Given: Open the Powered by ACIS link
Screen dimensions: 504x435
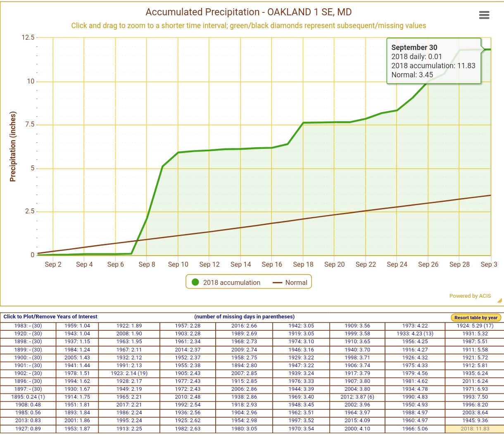Looking at the screenshot, I should tap(470, 296).
